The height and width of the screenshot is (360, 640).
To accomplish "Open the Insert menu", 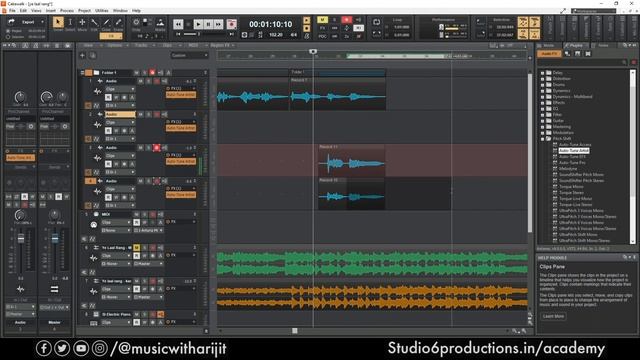I will [x=51, y=10].
